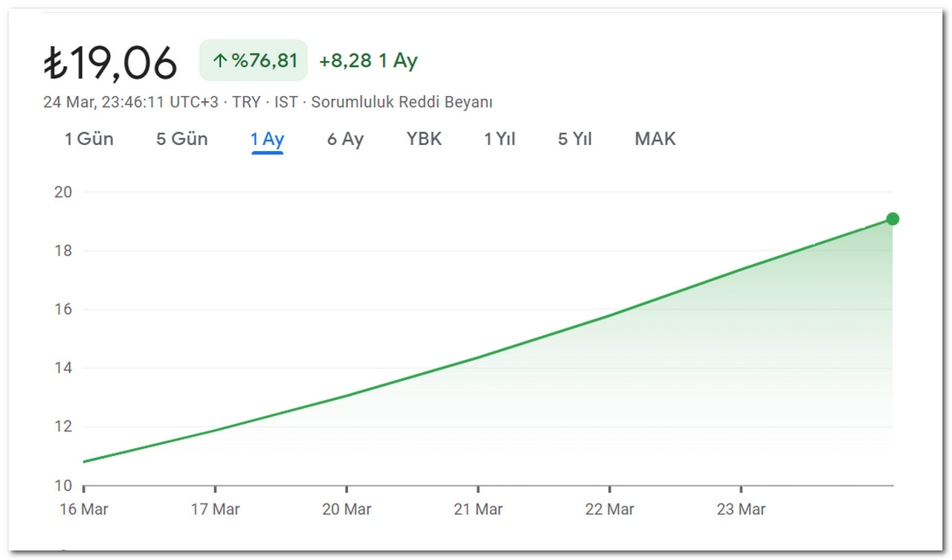Image resolution: width=952 pixels, height=560 pixels.
Task: Click the 16 Mar axis label
Action: pyautogui.click(x=84, y=509)
